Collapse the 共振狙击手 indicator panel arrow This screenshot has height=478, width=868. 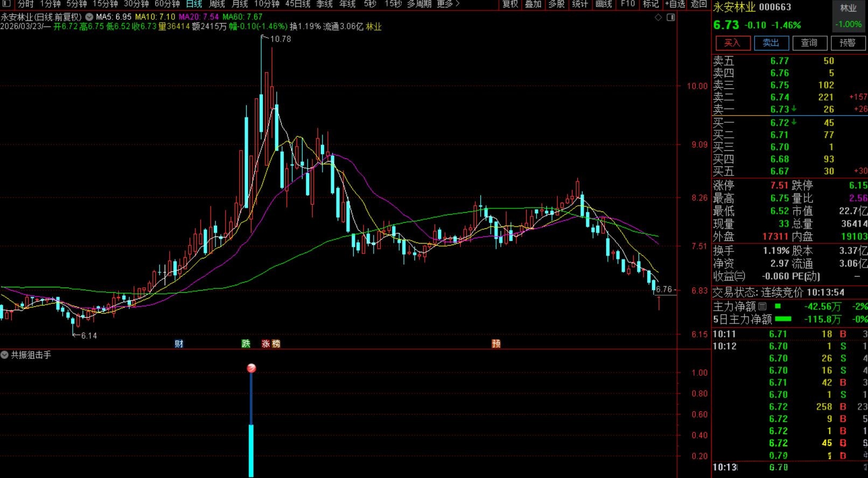point(5,355)
